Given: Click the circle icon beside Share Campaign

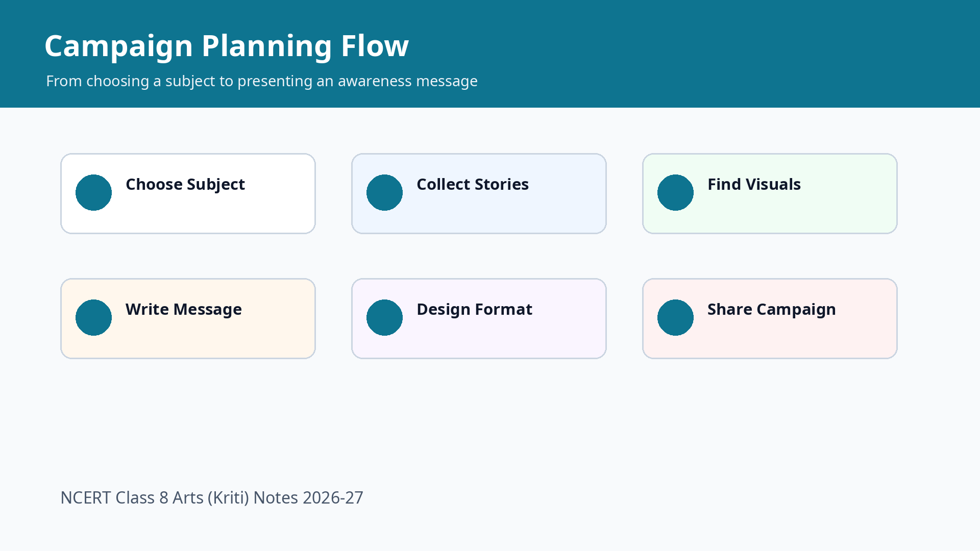Looking at the screenshot, I should tap(675, 317).
